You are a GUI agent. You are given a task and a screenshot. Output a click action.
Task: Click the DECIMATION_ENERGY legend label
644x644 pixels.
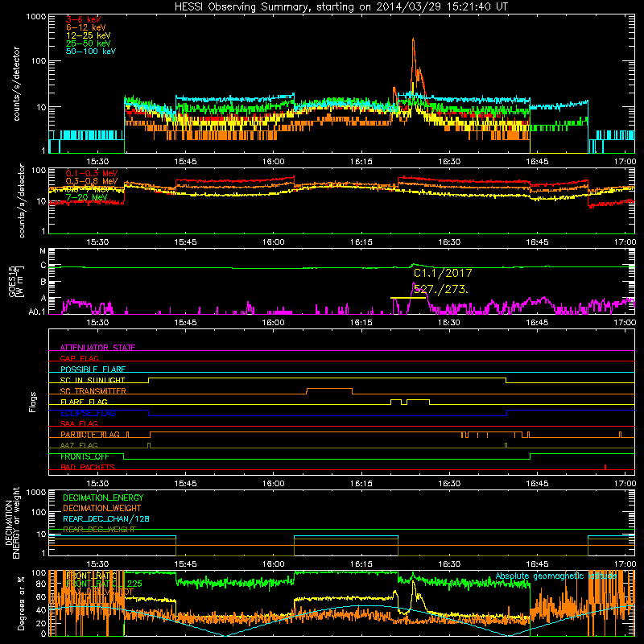(103, 497)
